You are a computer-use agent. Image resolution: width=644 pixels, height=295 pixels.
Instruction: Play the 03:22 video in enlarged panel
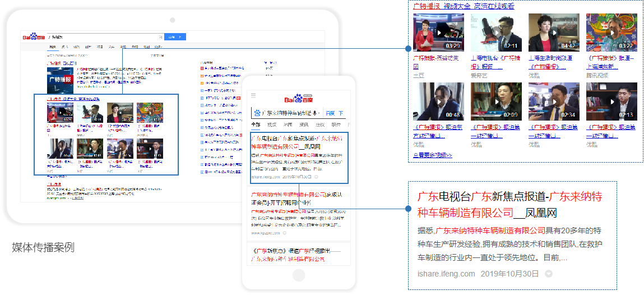(x=611, y=33)
